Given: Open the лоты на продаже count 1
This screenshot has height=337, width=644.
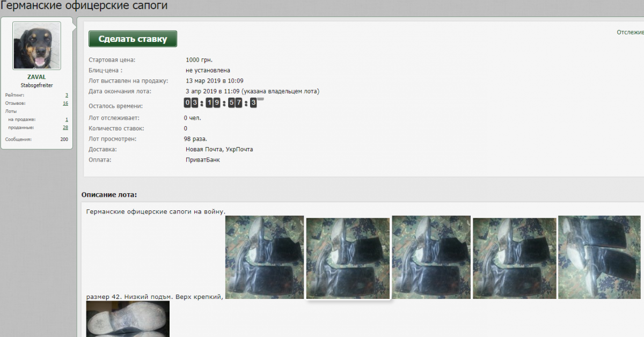Looking at the screenshot, I should pyautogui.click(x=67, y=120).
